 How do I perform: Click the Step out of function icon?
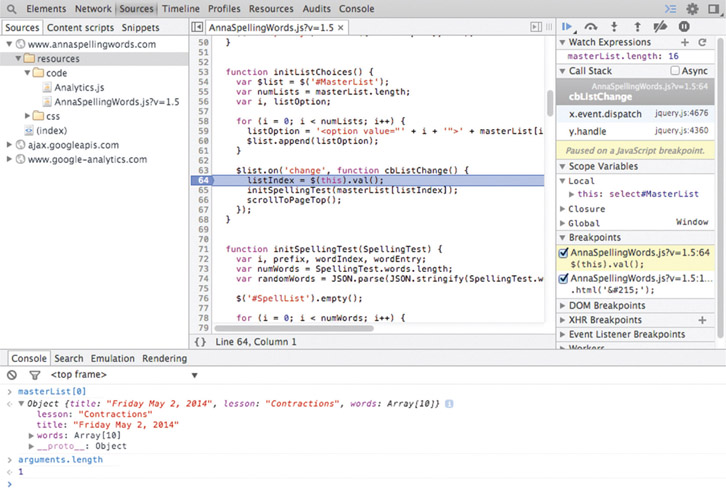coord(635,27)
